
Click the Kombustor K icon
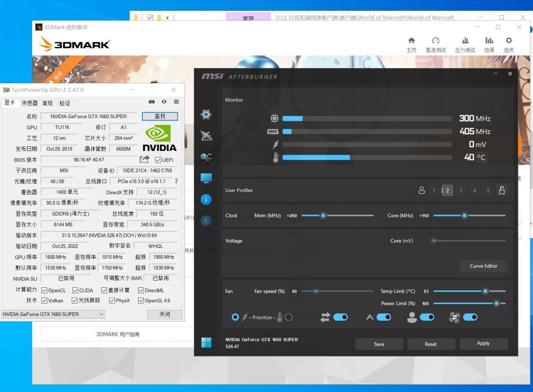206,221
